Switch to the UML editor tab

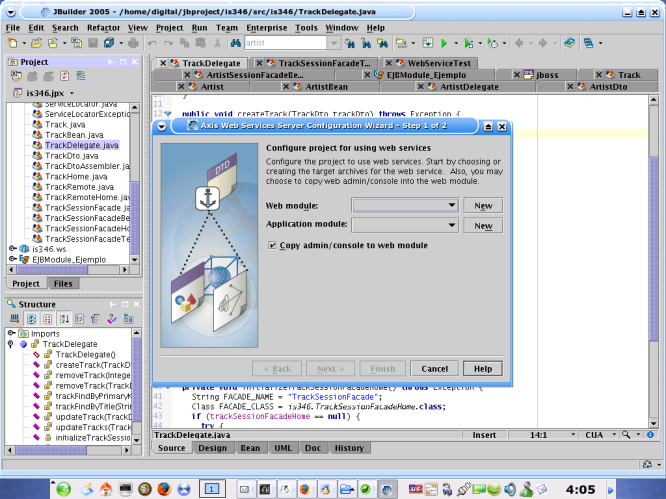coord(281,448)
